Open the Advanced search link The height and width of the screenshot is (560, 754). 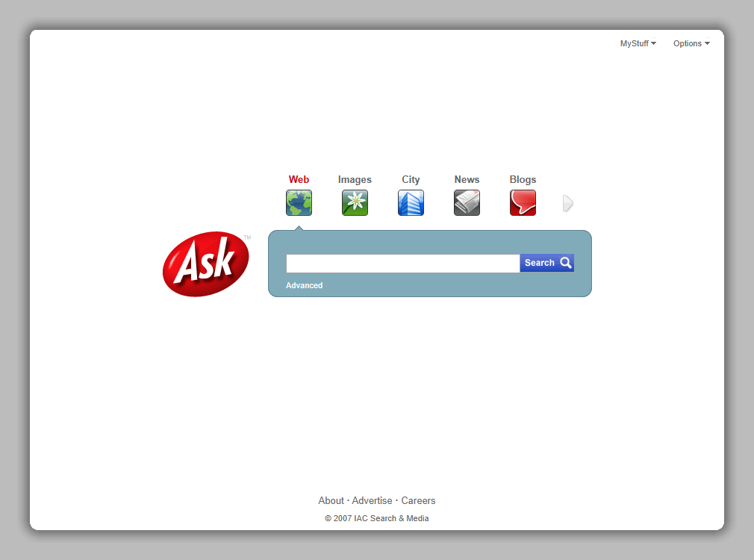(304, 285)
